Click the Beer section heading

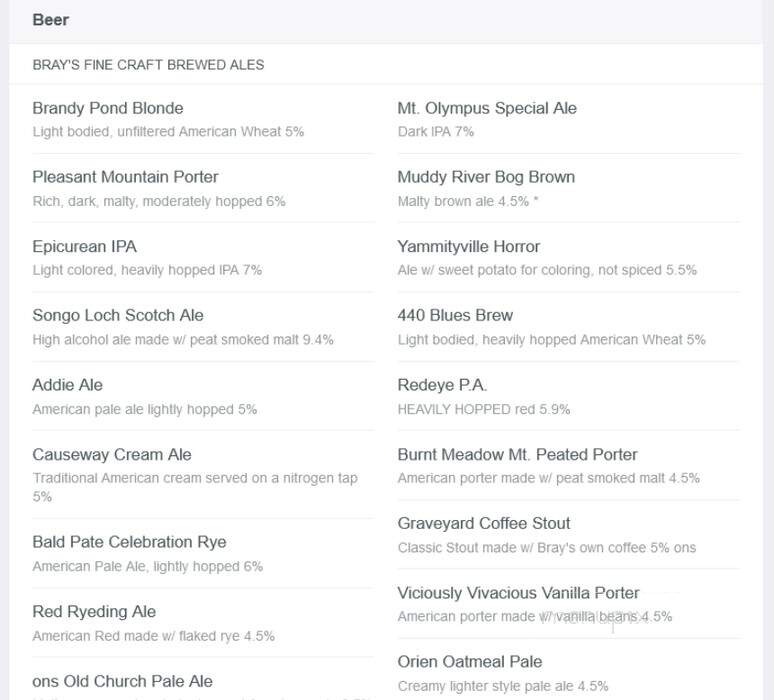[50, 20]
